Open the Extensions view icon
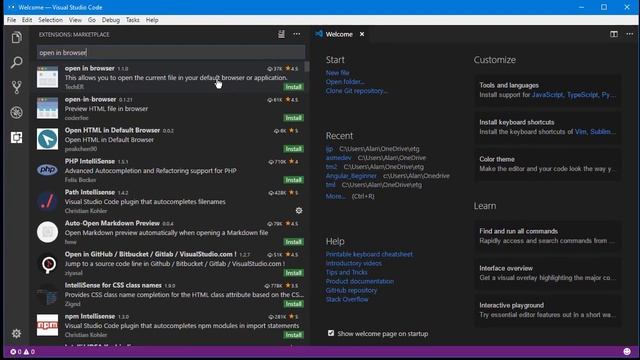 tap(16, 137)
